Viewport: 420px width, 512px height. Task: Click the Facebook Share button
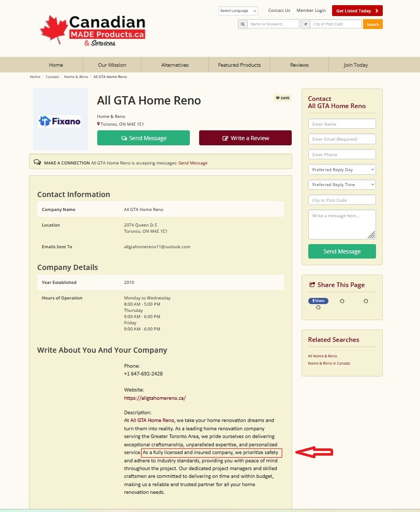[x=318, y=301]
